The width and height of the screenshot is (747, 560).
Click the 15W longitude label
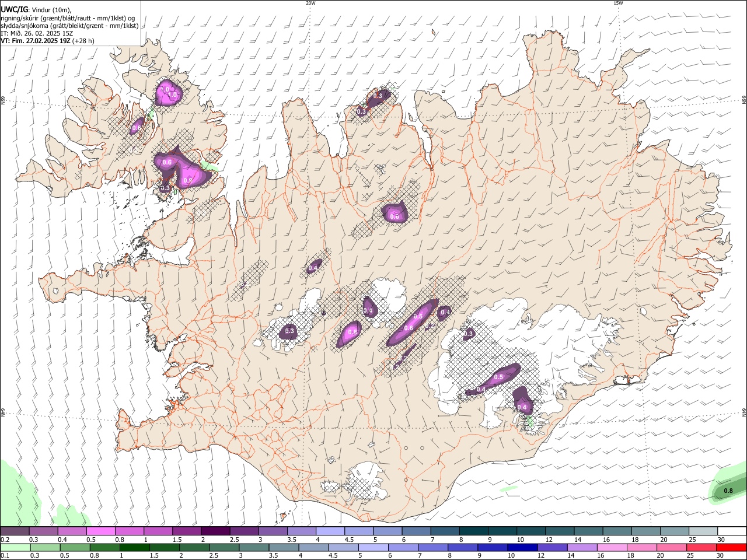[x=619, y=3]
